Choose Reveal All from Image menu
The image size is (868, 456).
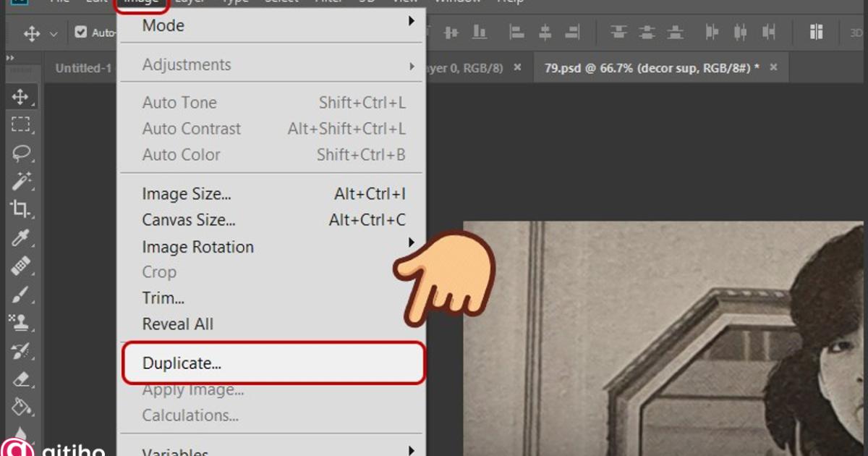point(271,324)
